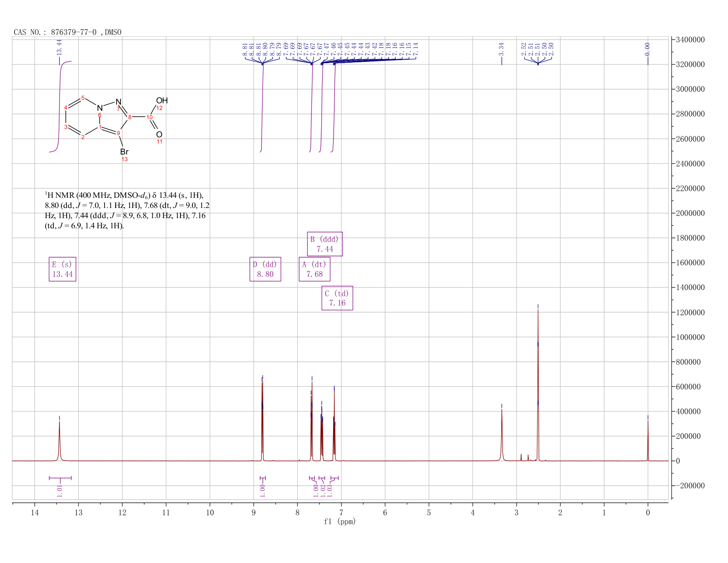
Task: Select the A (dt) 7.68 multiplet box
Action: (315, 269)
